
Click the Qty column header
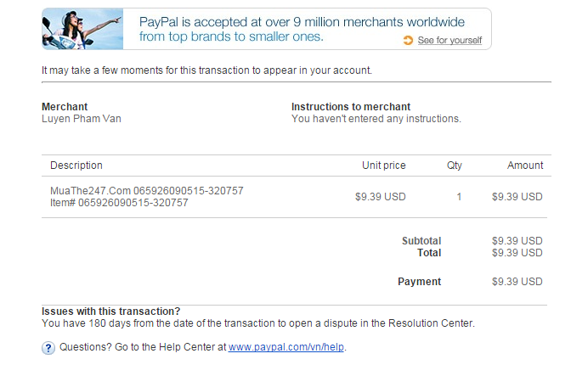click(x=455, y=166)
